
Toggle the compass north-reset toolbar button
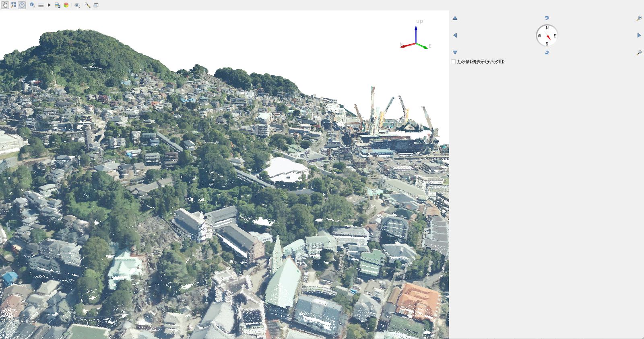tap(22, 5)
